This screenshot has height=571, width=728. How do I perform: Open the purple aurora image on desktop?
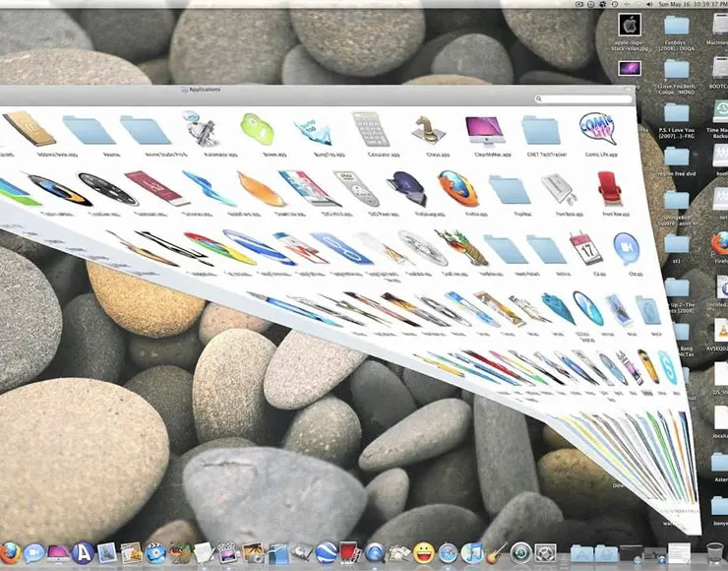click(630, 69)
